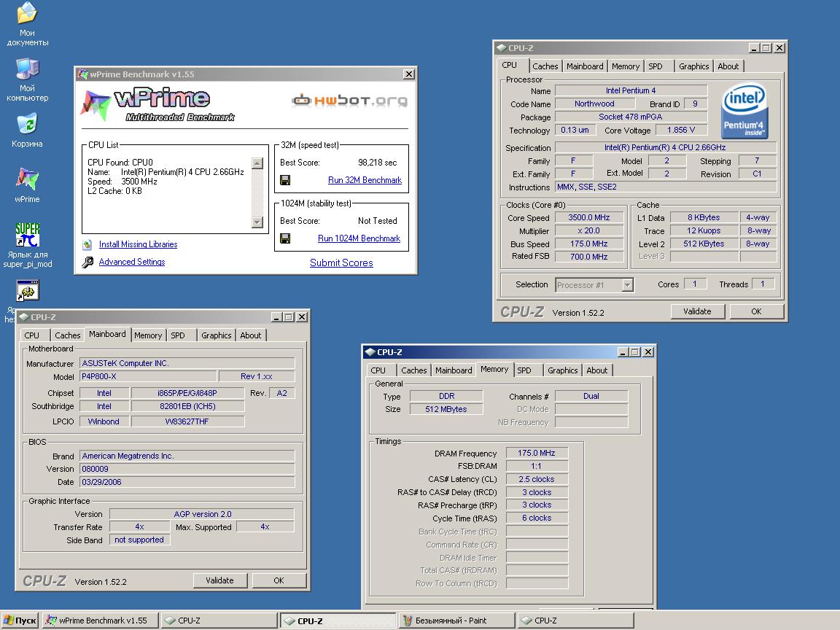Open the Start (Пуск) menu
This screenshot has width=840, height=630.
20,621
